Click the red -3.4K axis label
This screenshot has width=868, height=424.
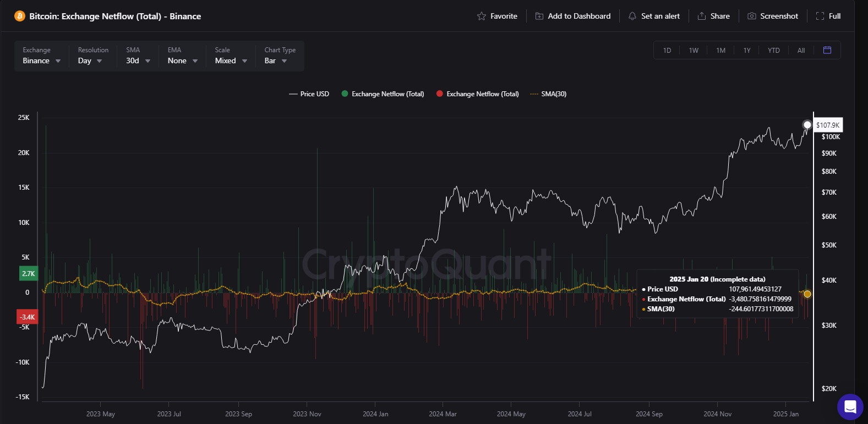pyautogui.click(x=28, y=317)
